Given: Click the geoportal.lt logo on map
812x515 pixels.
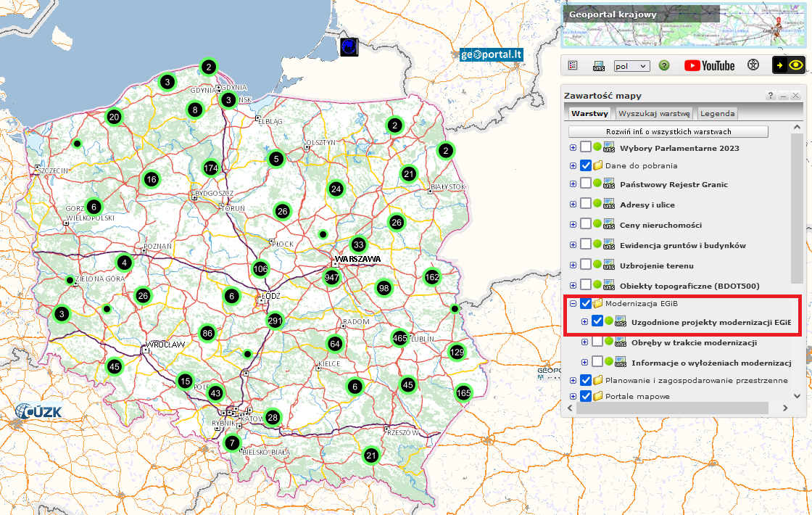Looking at the screenshot, I should (492, 54).
